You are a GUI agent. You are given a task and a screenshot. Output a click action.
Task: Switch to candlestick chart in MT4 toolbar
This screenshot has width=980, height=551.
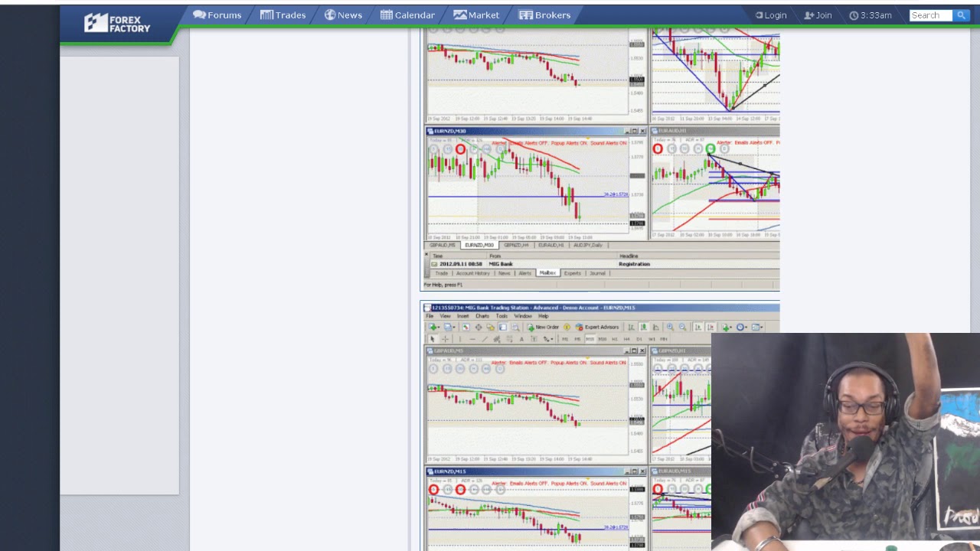click(644, 328)
